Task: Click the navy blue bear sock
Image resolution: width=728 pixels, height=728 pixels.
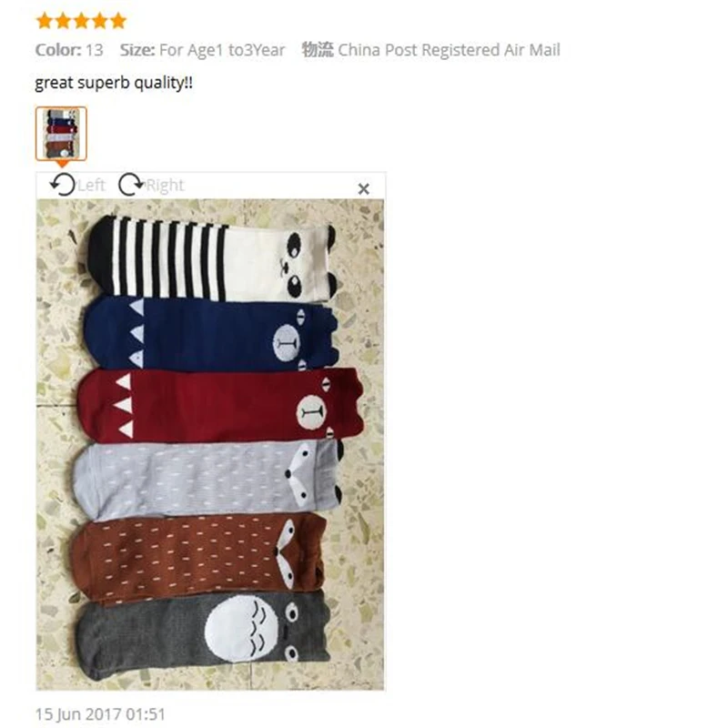Action: 210,334
